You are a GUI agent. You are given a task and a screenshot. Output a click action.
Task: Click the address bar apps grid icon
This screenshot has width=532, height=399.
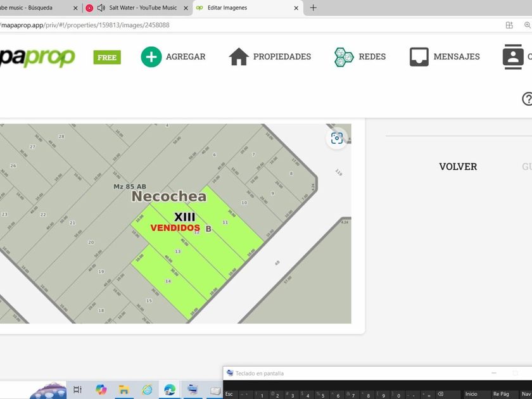tap(509, 25)
